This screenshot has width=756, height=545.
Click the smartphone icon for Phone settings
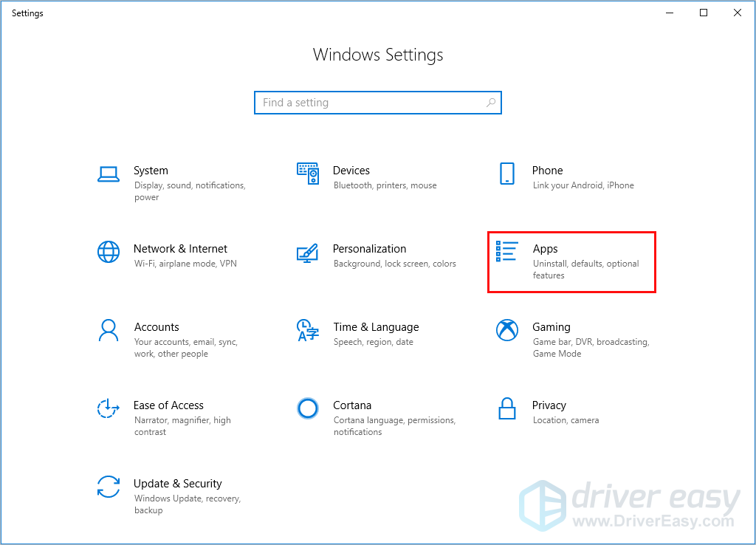tap(506, 174)
